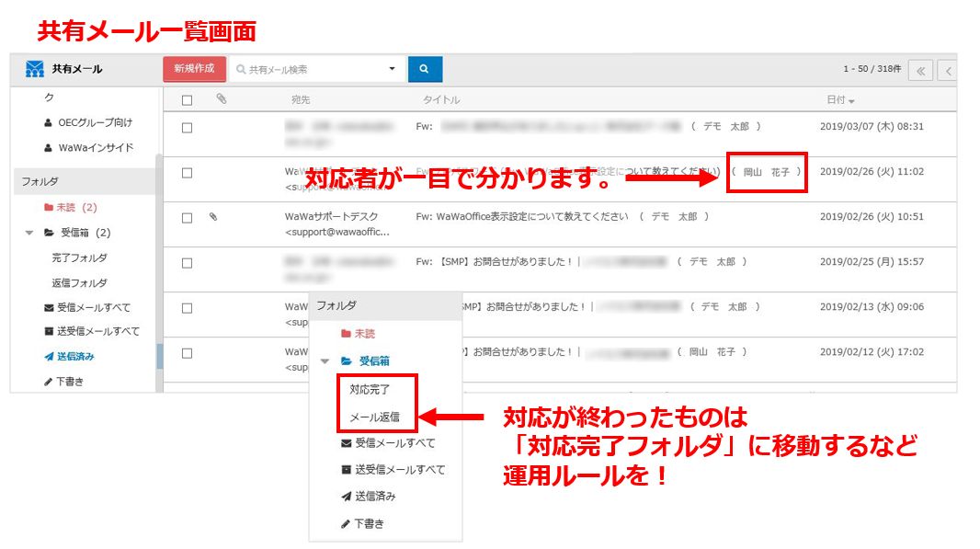Click the 新規作成 button
The height and width of the screenshot is (549, 980).
pyautogui.click(x=194, y=69)
